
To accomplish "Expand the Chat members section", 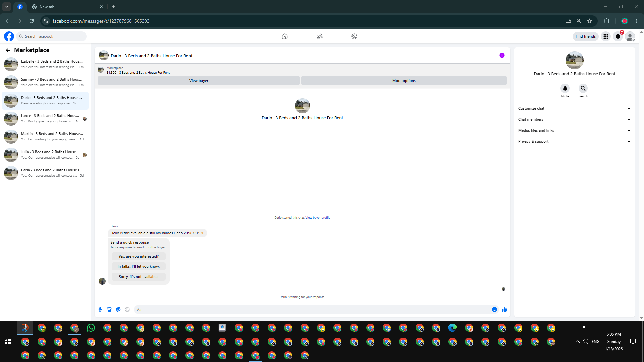I will pos(574,119).
